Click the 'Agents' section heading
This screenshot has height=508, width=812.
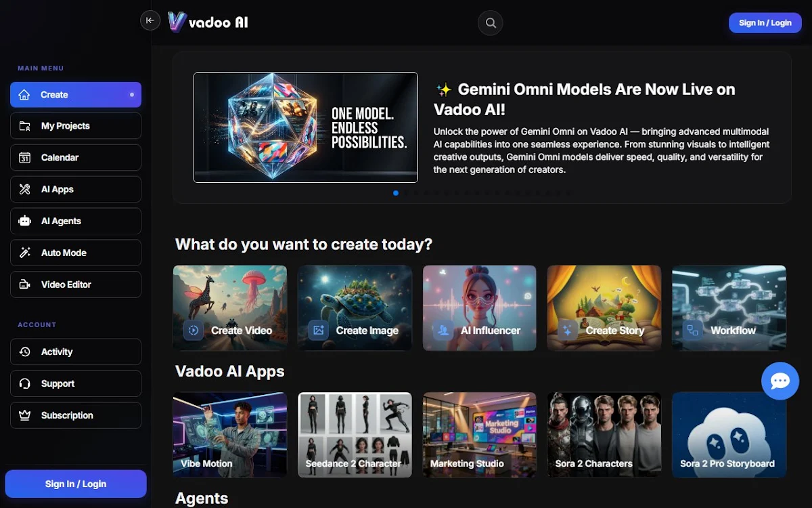click(202, 499)
